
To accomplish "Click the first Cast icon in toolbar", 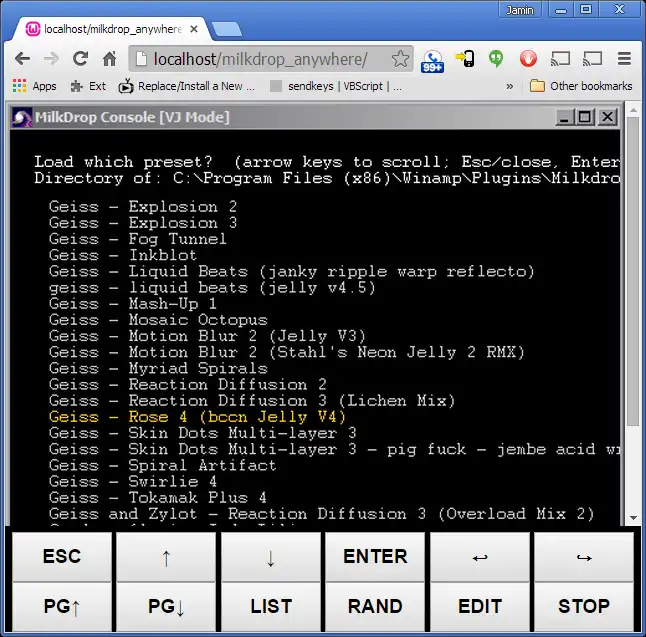I will pos(560,59).
